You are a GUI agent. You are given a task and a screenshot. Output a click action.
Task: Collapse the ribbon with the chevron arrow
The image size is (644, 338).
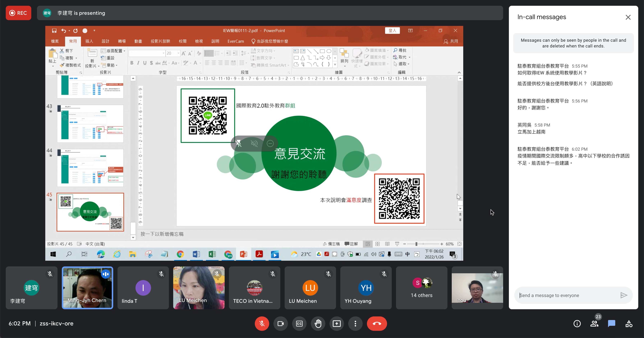pyautogui.click(x=459, y=72)
